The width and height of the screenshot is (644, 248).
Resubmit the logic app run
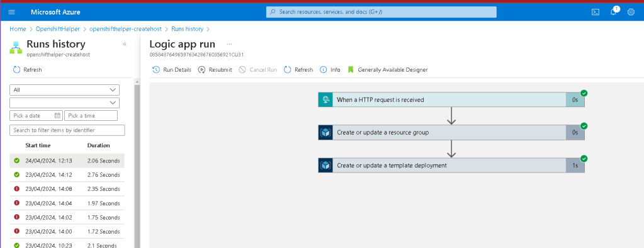point(215,70)
